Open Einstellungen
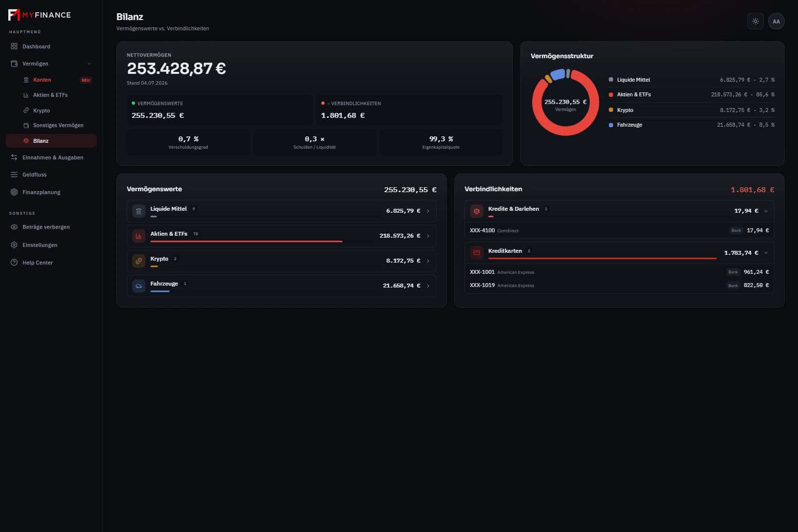Screen dimensions: 798x532 pos(51,245)
